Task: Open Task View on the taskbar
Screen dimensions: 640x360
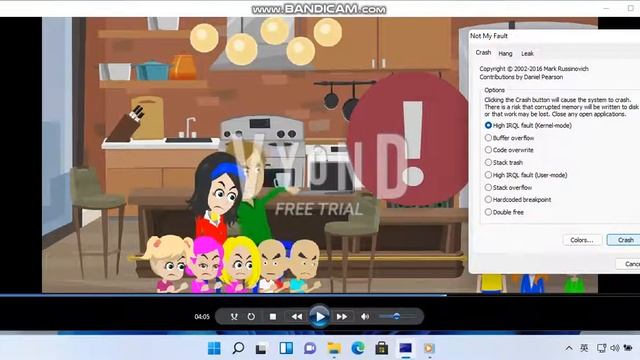Action: (x=261, y=348)
